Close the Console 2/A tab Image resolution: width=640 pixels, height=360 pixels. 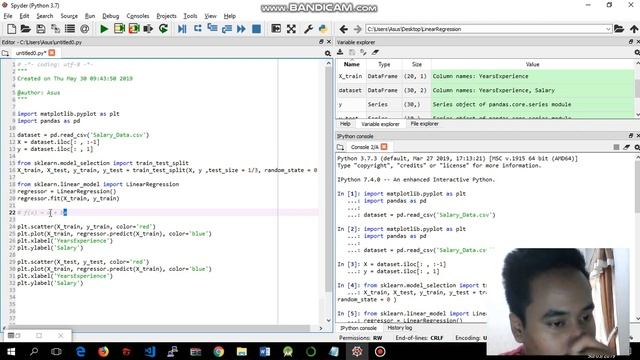[x=384, y=147]
